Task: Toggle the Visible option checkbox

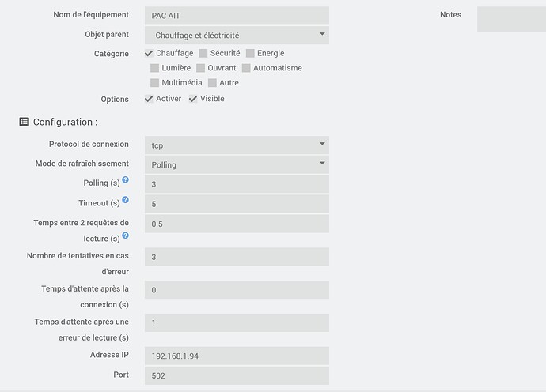Action: tap(193, 99)
